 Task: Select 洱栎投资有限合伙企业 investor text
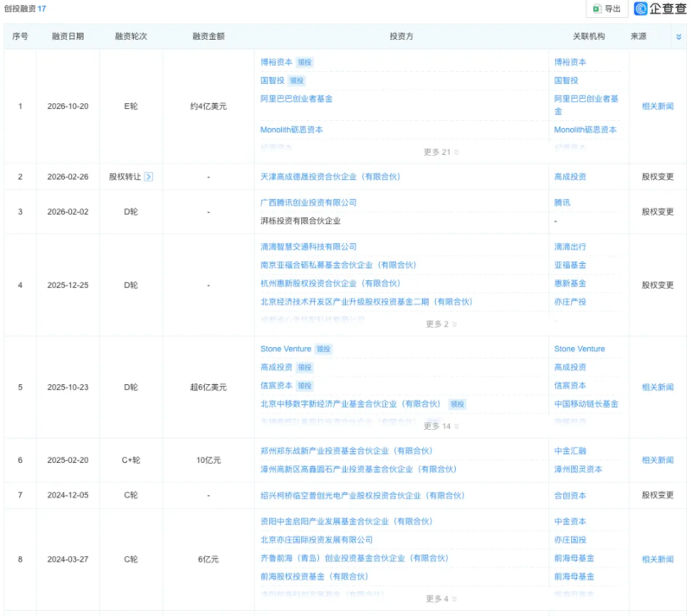(300, 221)
